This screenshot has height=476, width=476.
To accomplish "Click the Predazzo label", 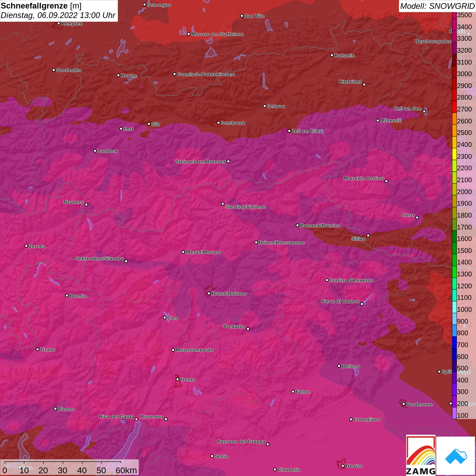I will pyautogui.click(x=234, y=326).
